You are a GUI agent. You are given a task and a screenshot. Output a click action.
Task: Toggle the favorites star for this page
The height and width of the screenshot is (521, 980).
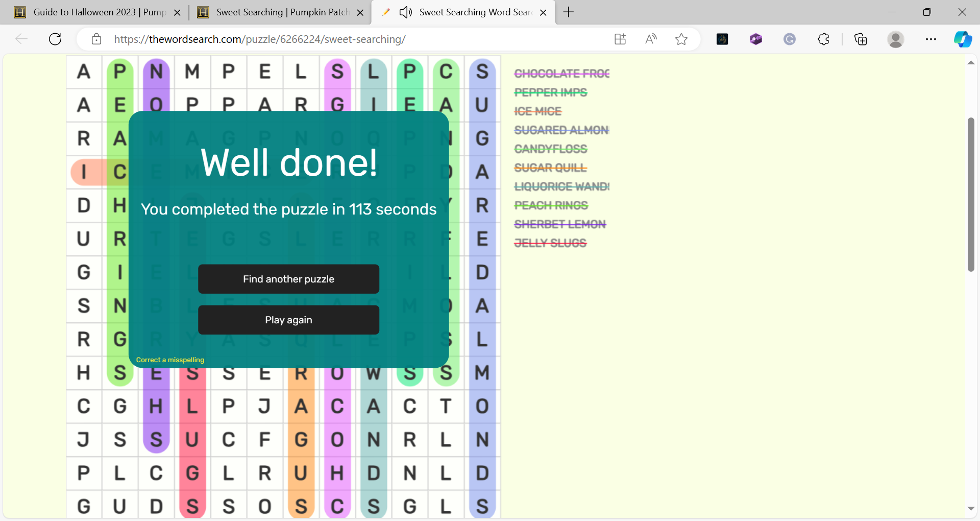click(682, 39)
